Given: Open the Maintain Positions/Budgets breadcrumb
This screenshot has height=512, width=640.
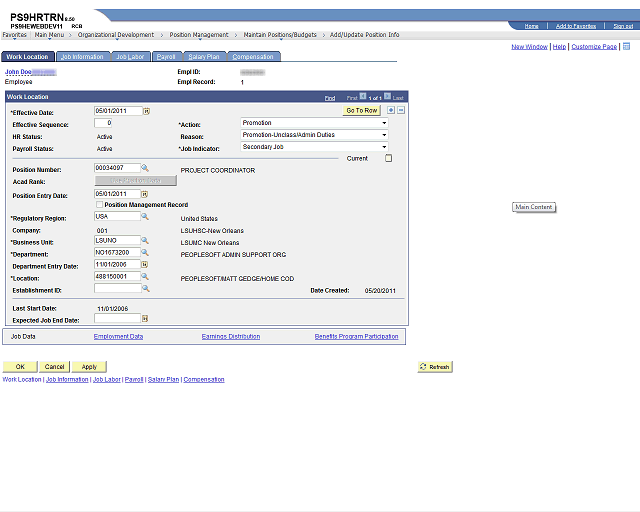Looking at the screenshot, I should [x=280, y=35].
